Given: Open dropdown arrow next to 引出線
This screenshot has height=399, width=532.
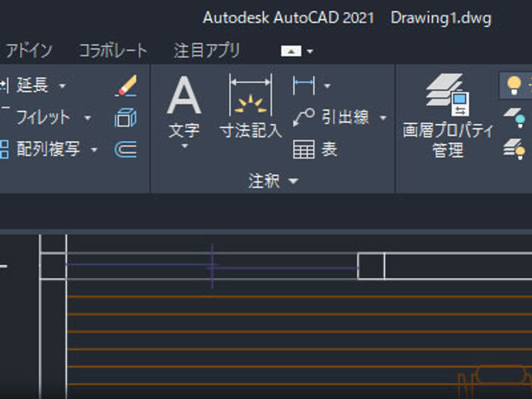Looking at the screenshot, I should 383,118.
